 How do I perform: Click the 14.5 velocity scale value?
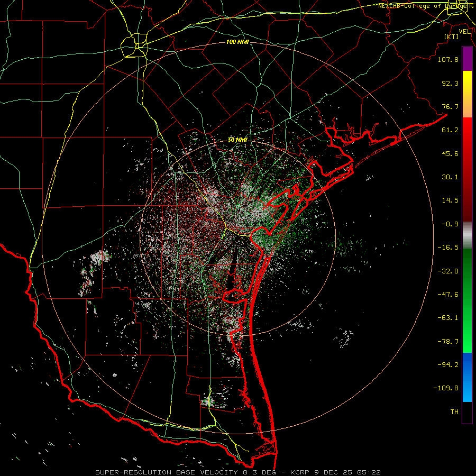(450, 200)
